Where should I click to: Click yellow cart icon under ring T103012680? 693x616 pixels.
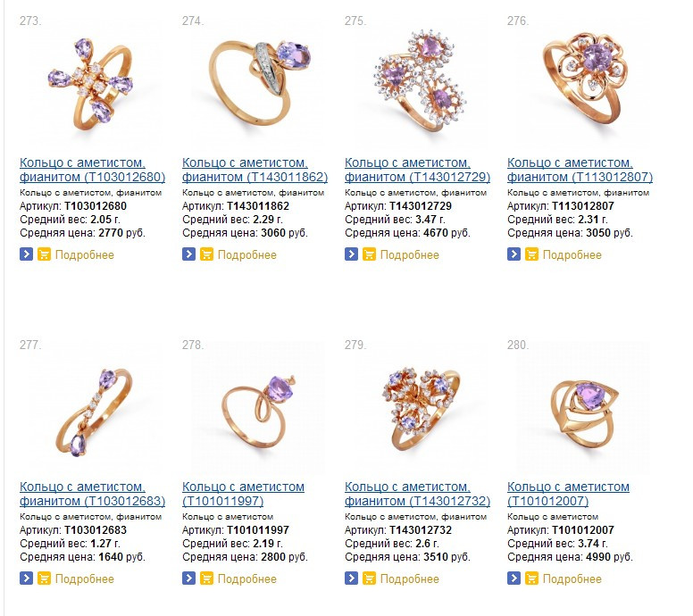44,254
